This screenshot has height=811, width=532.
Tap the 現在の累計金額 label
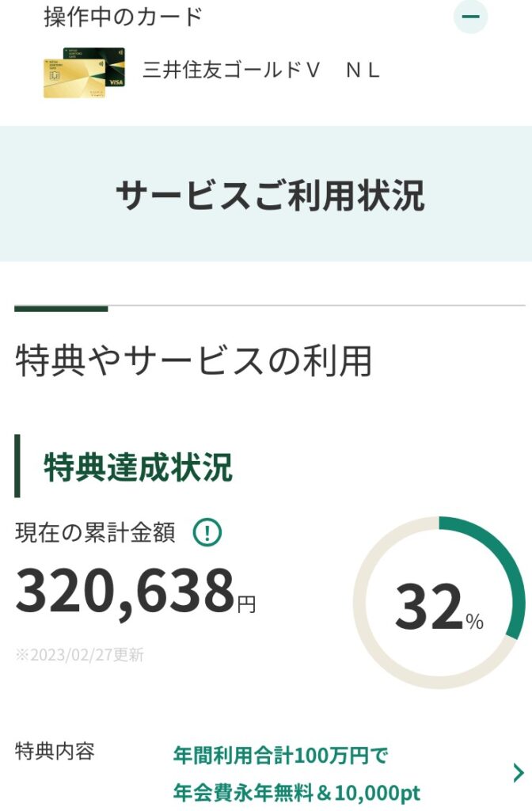point(95,533)
